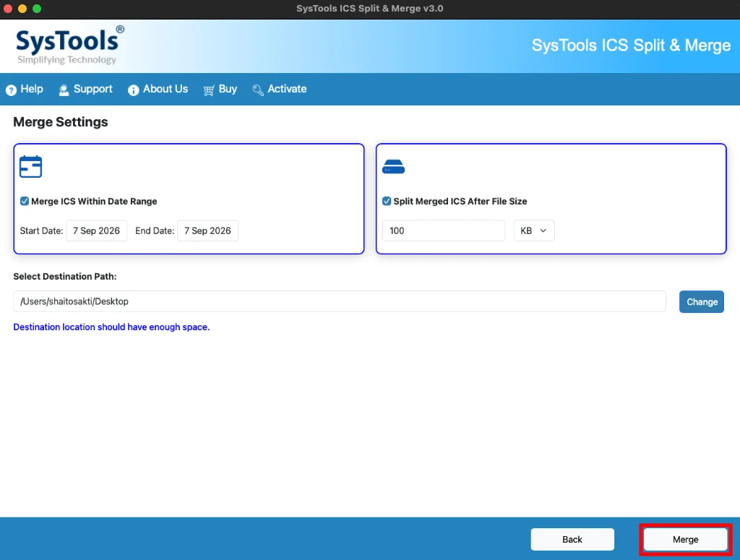Click the About Us info icon

click(x=133, y=90)
